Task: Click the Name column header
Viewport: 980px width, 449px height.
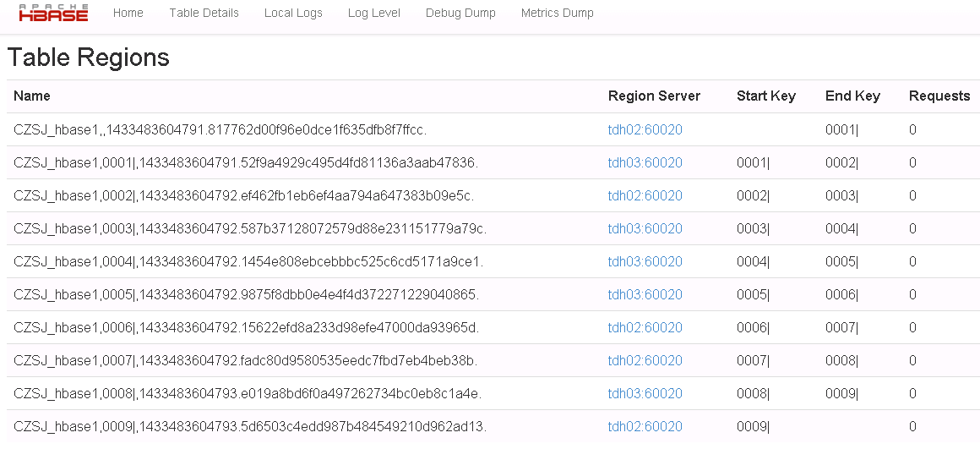Action: point(32,96)
